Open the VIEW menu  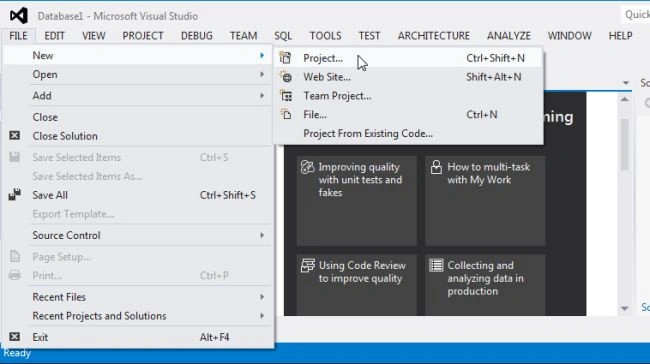[94, 36]
